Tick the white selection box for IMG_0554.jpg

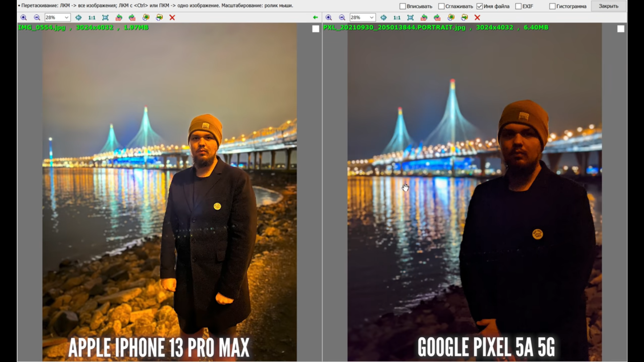pyautogui.click(x=316, y=29)
